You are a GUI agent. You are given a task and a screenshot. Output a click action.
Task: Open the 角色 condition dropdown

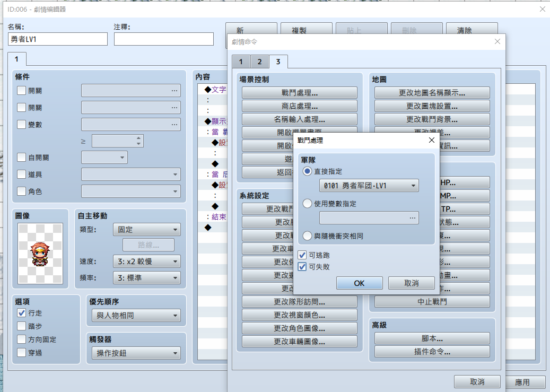click(131, 191)
